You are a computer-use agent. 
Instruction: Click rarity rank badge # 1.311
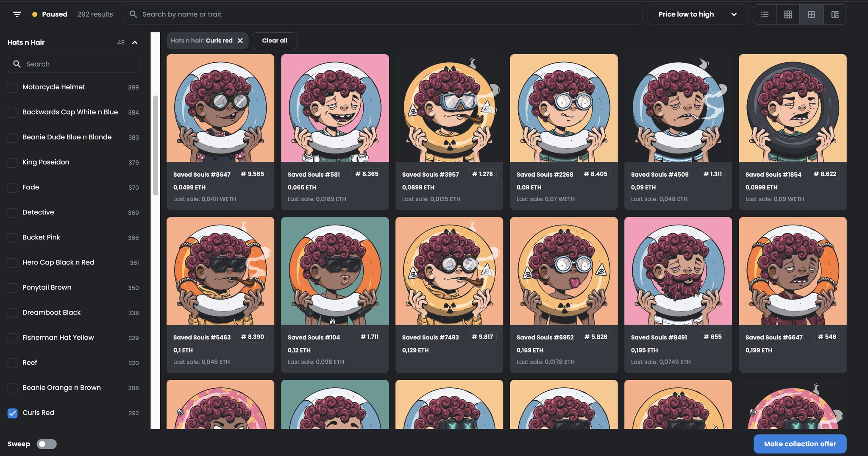click(712, 174)
